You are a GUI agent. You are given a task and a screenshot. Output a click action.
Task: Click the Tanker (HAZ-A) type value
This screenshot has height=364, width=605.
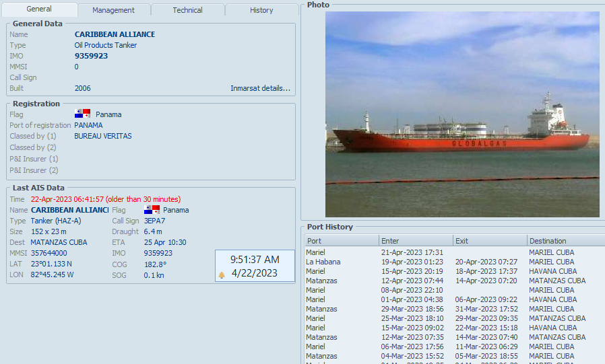56,221
